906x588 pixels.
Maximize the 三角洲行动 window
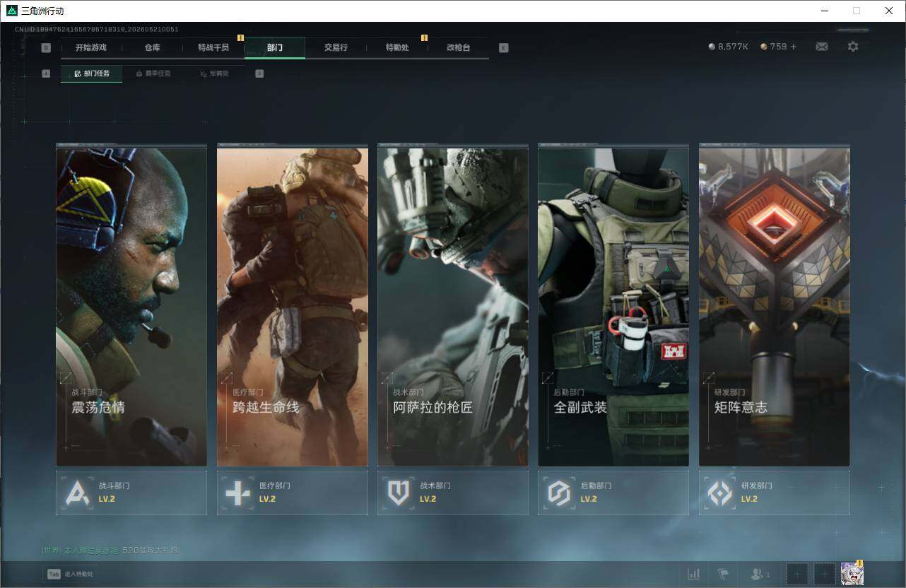click(x=857, y=11)
